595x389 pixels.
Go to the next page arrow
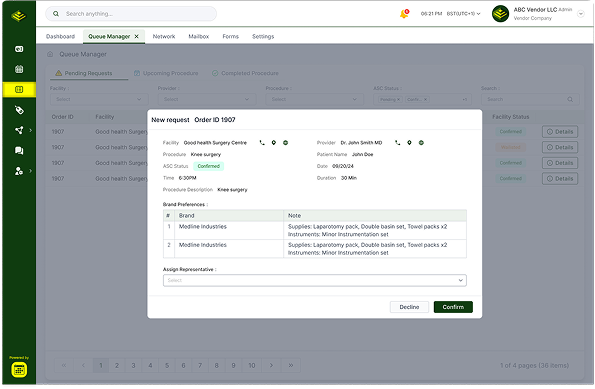(271, 365)
